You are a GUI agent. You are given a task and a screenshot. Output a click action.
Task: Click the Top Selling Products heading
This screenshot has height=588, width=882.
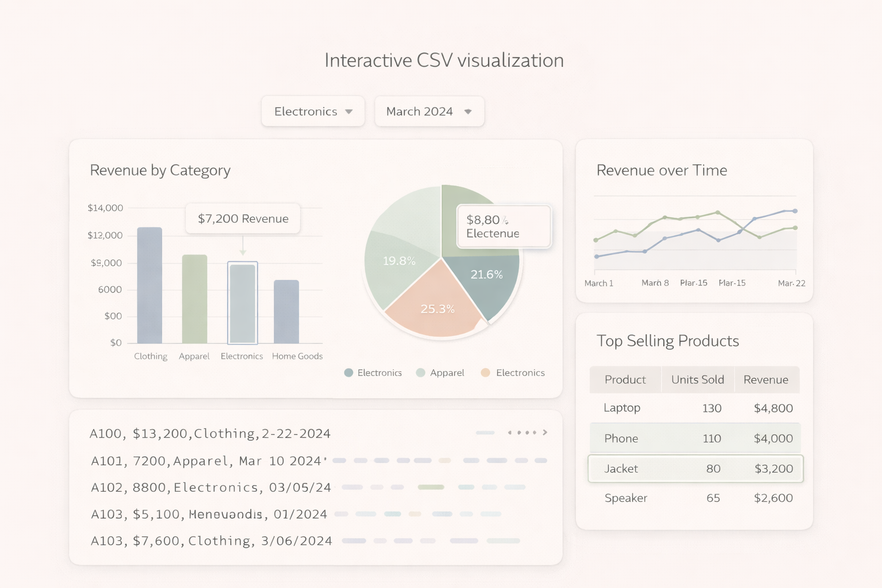click(x=668, y=341)
